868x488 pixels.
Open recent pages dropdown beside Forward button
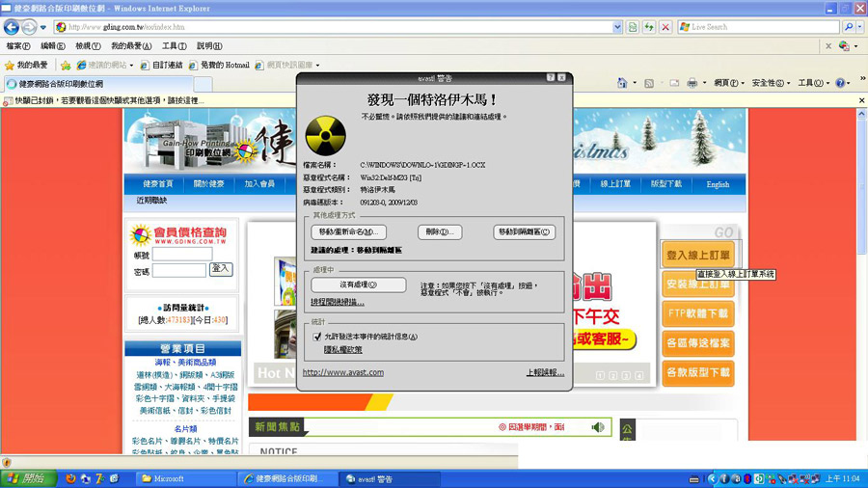pos(43,27)
